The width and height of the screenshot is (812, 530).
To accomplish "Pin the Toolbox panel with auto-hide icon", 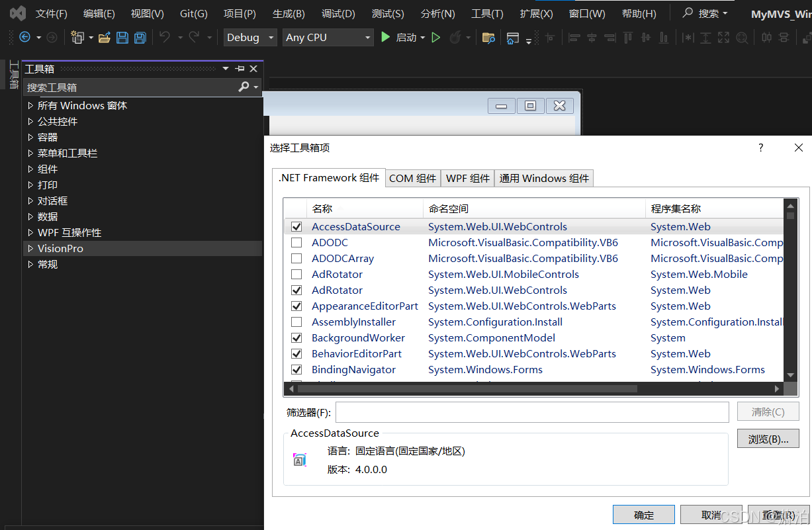I will [x=240, y=69].
